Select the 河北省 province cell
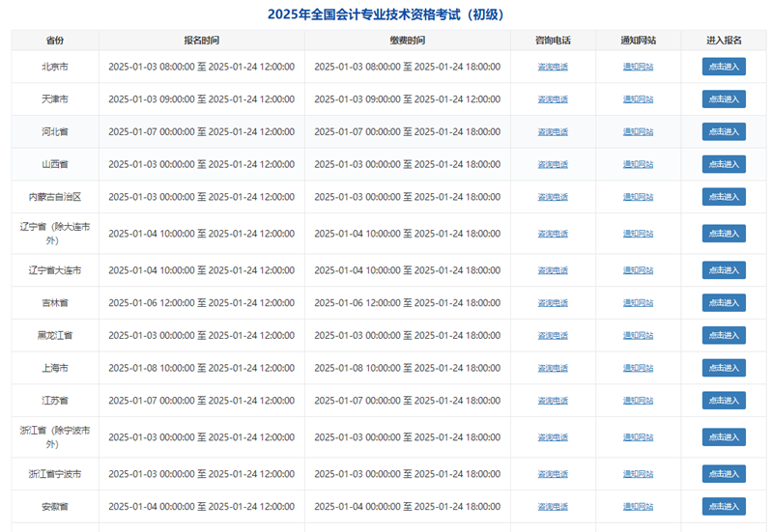The height and width of the screenshot is (532, 773). click(x=55, y=131)
